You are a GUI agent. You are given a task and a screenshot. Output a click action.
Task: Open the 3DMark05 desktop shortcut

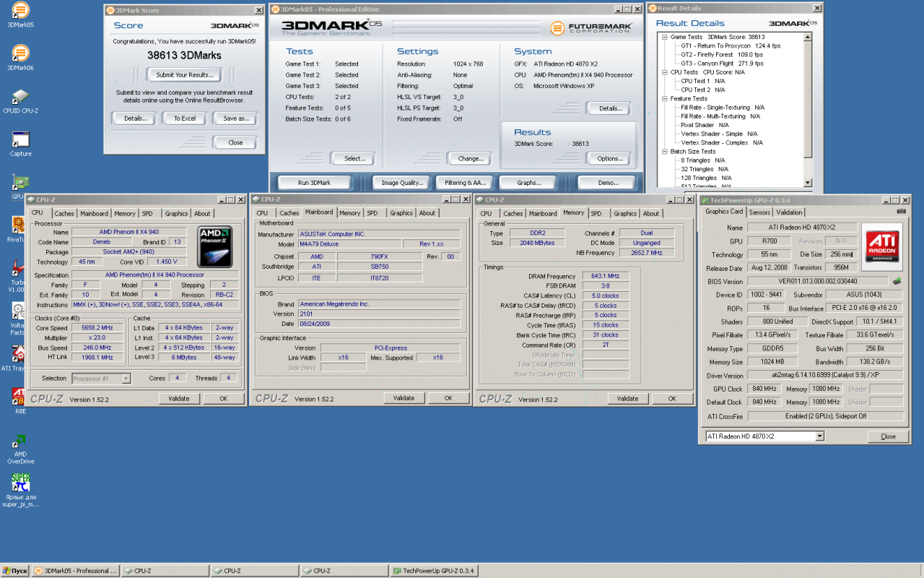(20, 14)
